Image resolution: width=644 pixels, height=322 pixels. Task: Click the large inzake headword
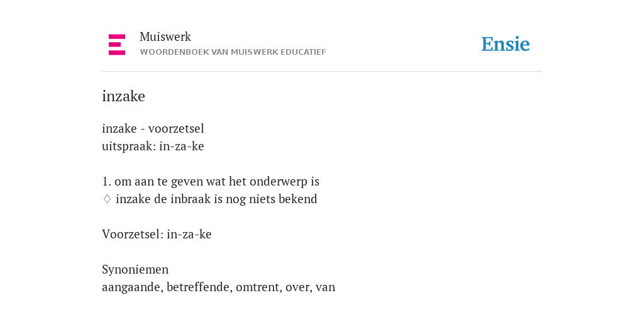[x=124, y=96]
